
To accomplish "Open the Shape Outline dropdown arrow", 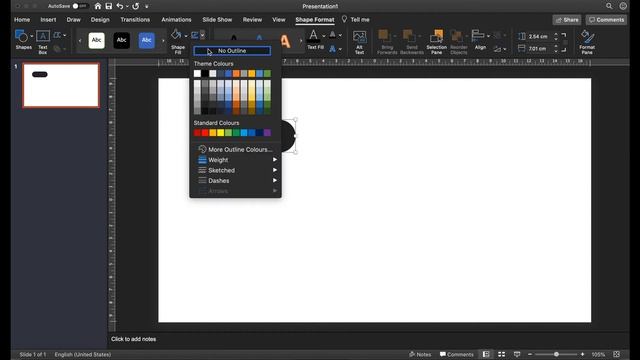I will [x=202, y=36].
